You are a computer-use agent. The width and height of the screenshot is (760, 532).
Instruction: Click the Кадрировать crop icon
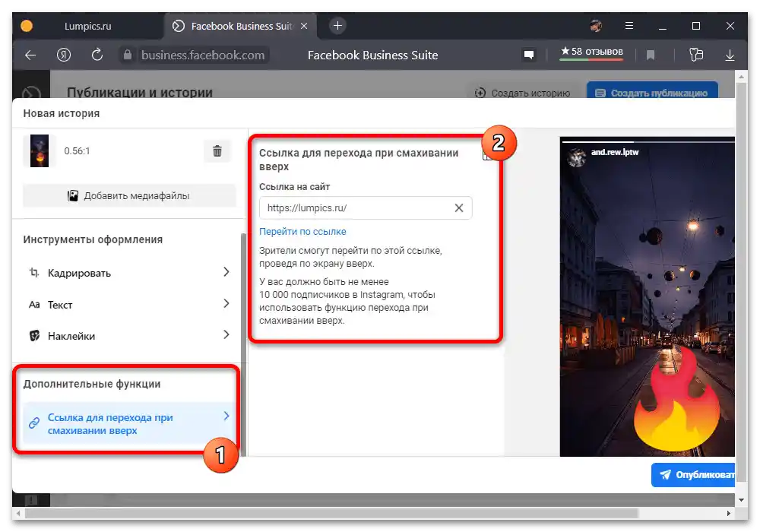tap(34, 272)
